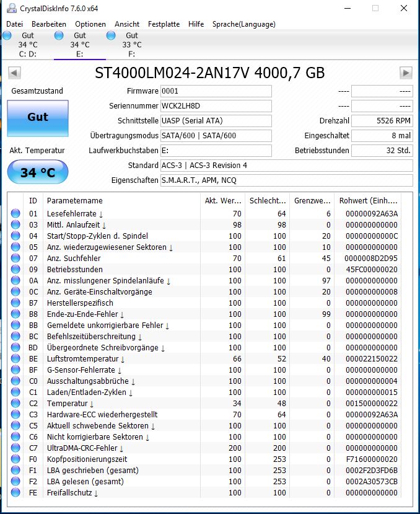Click the 34 °C temperature button
Viewport: 420px width, 514px height.
pos(38,172)
